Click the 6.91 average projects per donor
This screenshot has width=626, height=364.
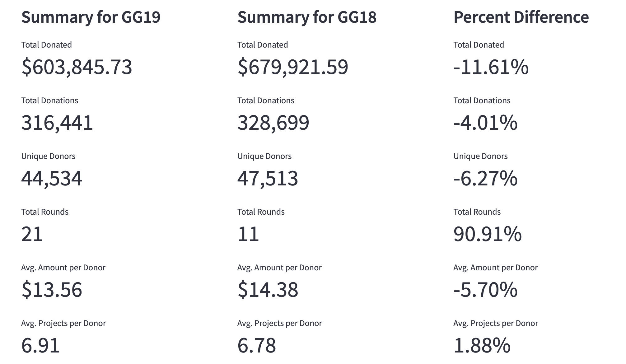click(x=40, y=345)
